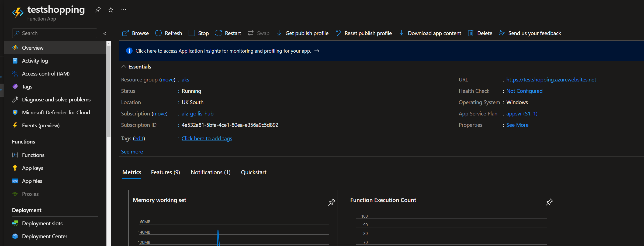The height and width of the screenshot is (246, 644).
Task: Open Activity log
Action: coord(56,61)
